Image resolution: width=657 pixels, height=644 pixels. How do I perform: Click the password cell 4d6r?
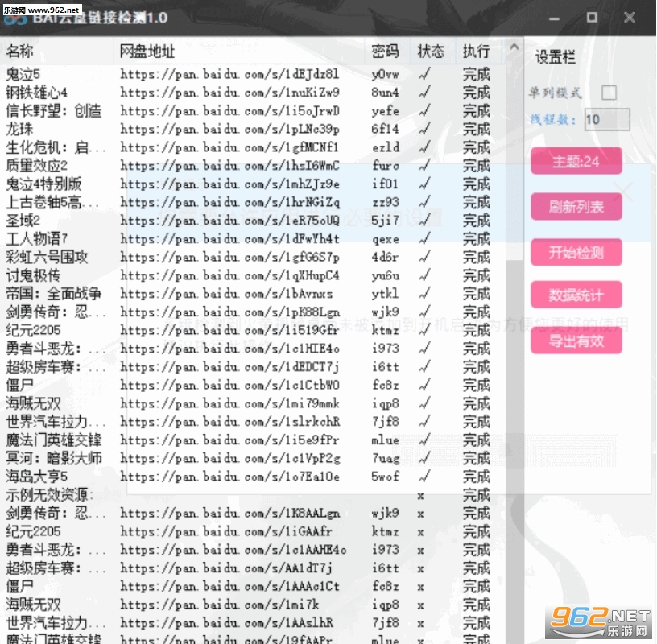coord(385,258)
